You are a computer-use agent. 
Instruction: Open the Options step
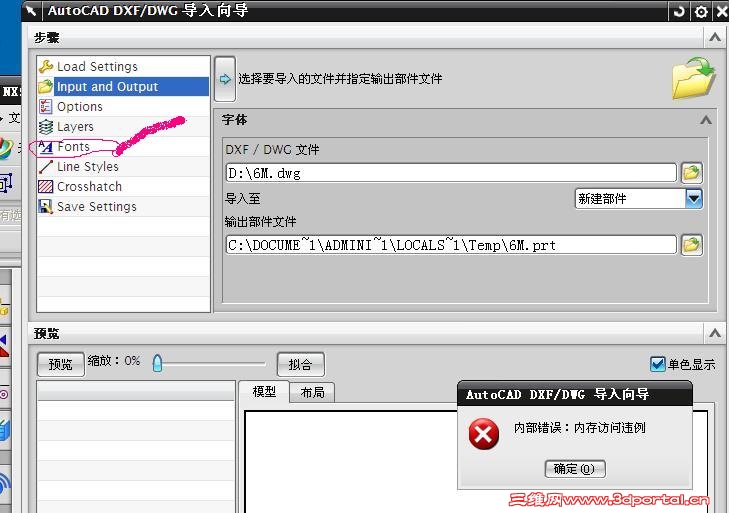point(123,107)
